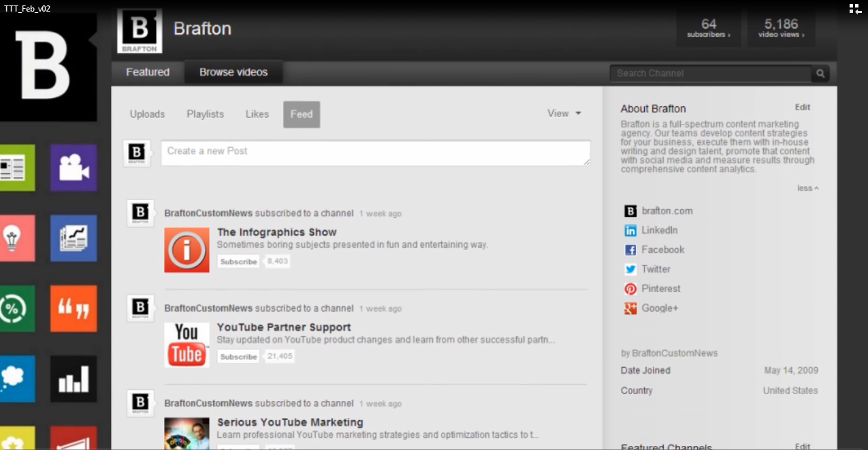The image size is (868, 450).
Task: Click the exit fullscreen icon at top right
Action: click(855, 9)
